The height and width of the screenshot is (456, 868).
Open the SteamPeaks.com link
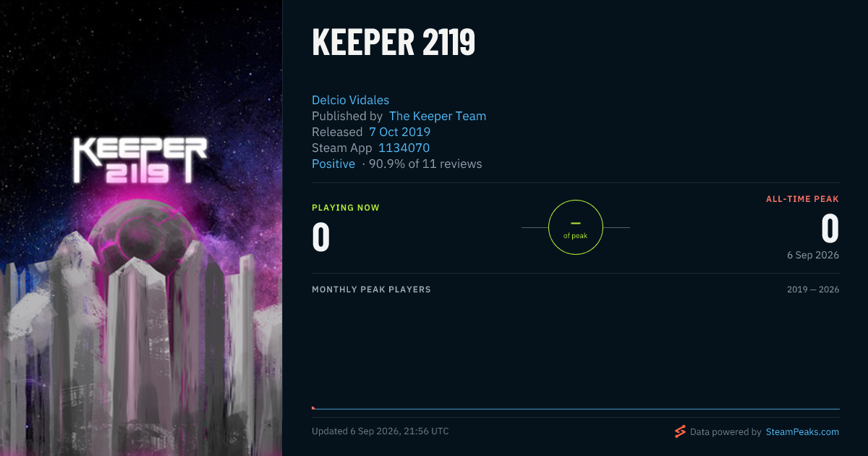tap(802, 432)
